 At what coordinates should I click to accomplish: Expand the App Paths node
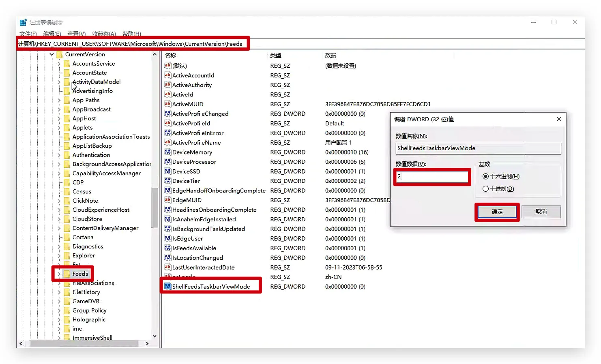pyautogui.click(x=59, y=100)
